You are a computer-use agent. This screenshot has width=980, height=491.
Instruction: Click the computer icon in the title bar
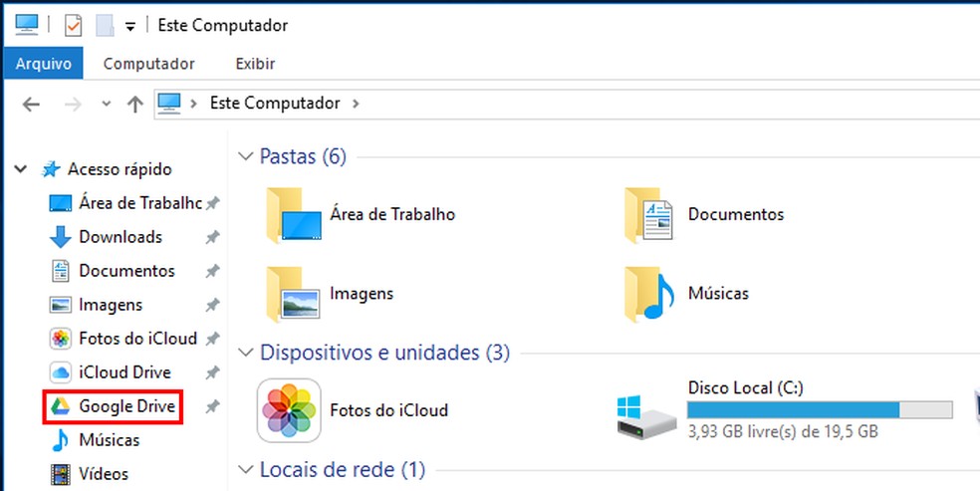tap(27, 24)
